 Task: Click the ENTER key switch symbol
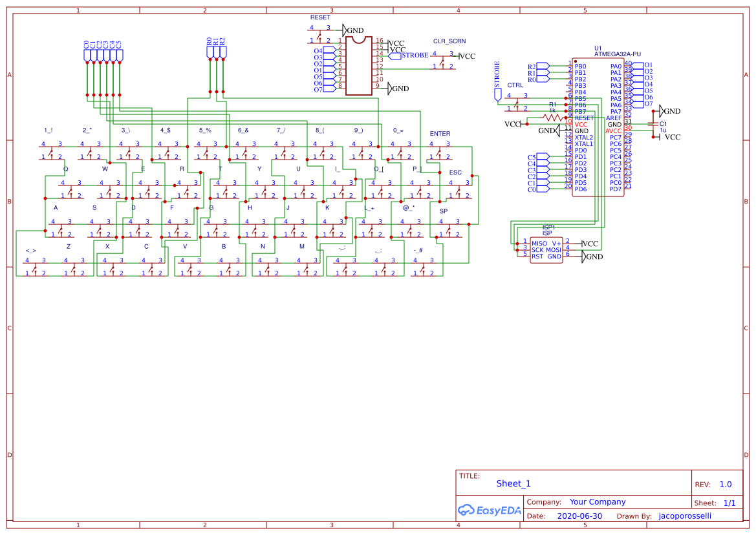[439, 151]
